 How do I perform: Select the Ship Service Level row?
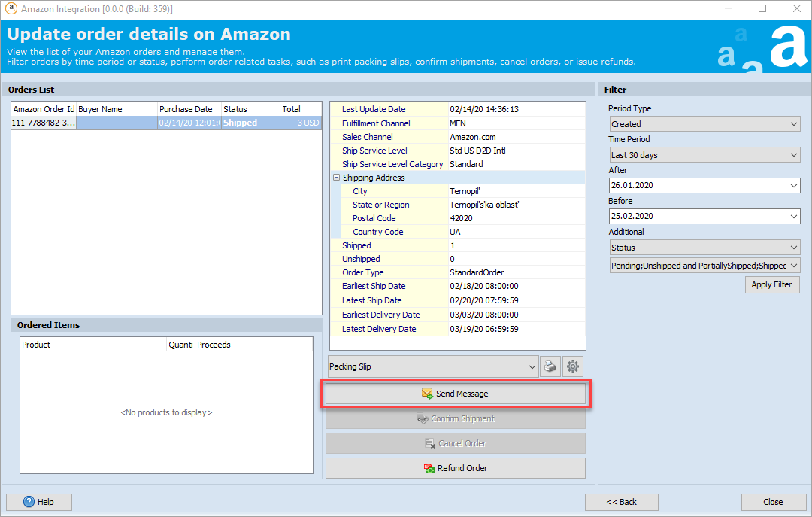[x=458, y=151]
